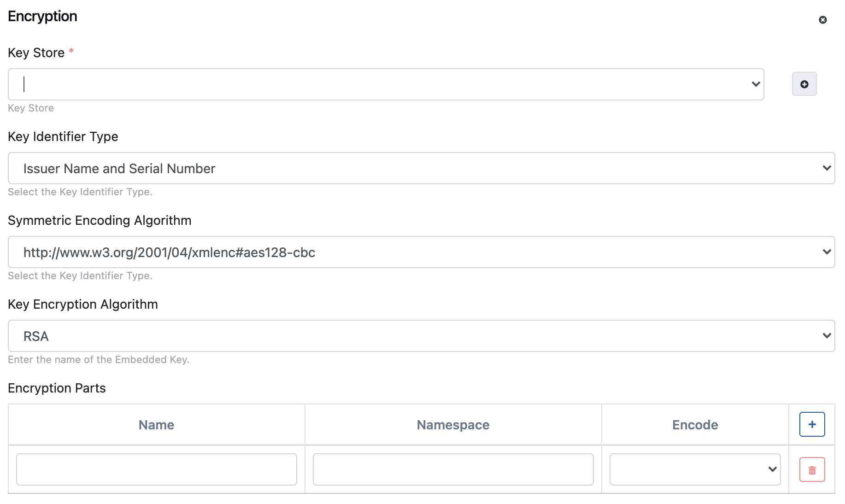Click the Name input in Encryption Parts
The height and width of the screenshot is (504, 845).
point(157,469)
